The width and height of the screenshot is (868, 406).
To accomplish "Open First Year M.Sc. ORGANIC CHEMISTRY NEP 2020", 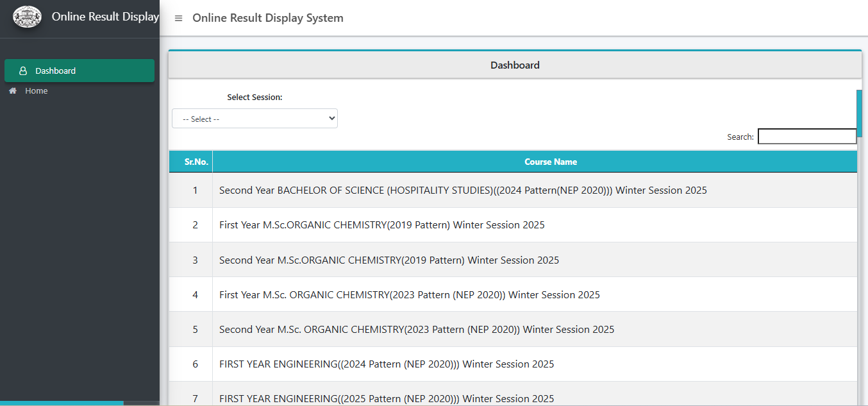I will coord(410,294).
